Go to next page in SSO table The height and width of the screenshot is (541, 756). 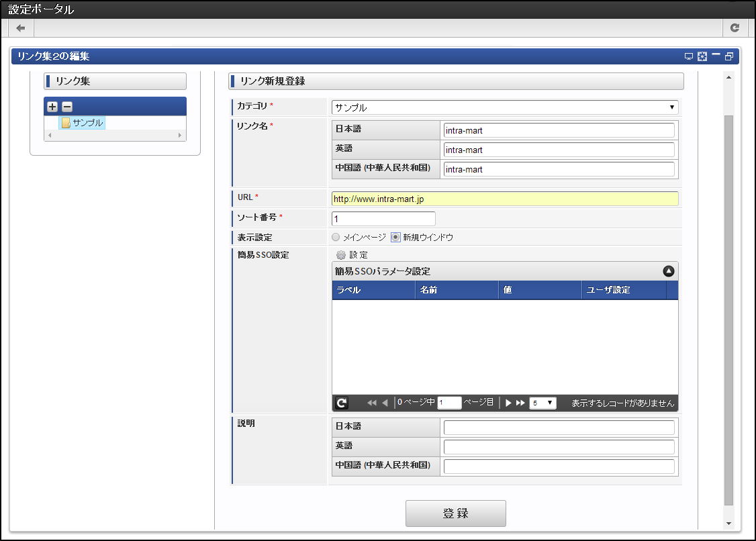click(509, 403)
